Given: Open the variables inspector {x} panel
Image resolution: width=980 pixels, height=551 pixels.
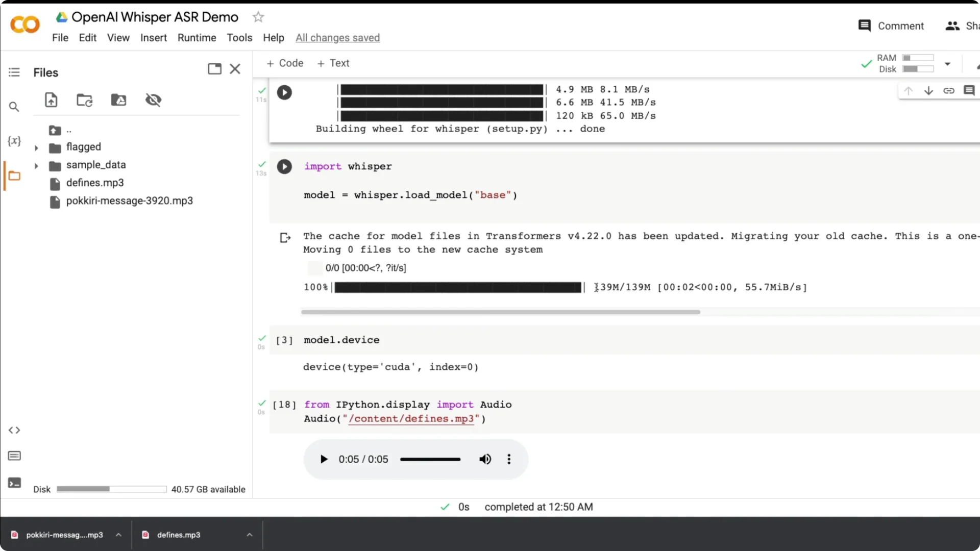Looking at the screenshot, I should 14,141.
